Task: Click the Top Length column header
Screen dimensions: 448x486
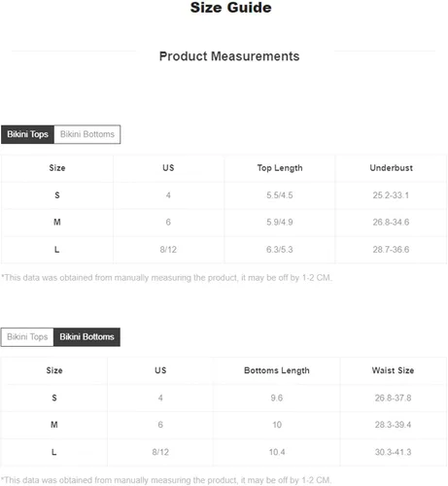Action: tap(280, 168)
